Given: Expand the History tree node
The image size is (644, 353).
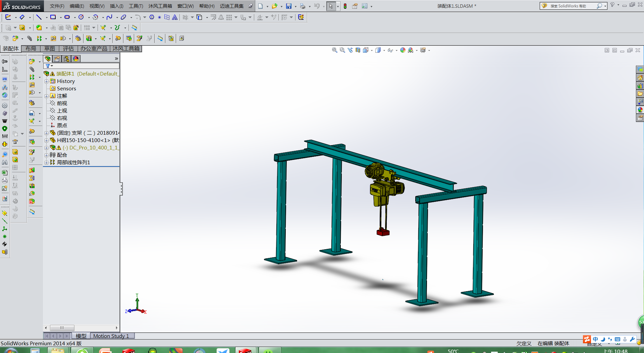Looking at the screenshot, I should (46, 81).
